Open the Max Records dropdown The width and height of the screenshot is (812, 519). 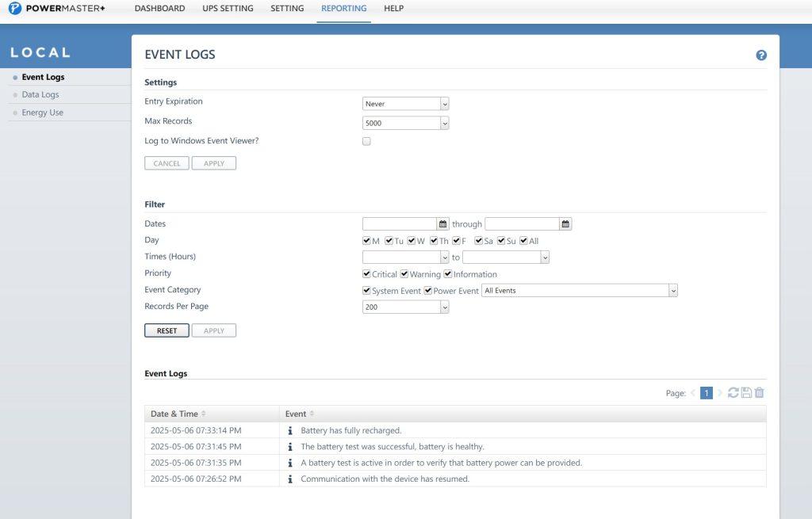tap(405, 123)
